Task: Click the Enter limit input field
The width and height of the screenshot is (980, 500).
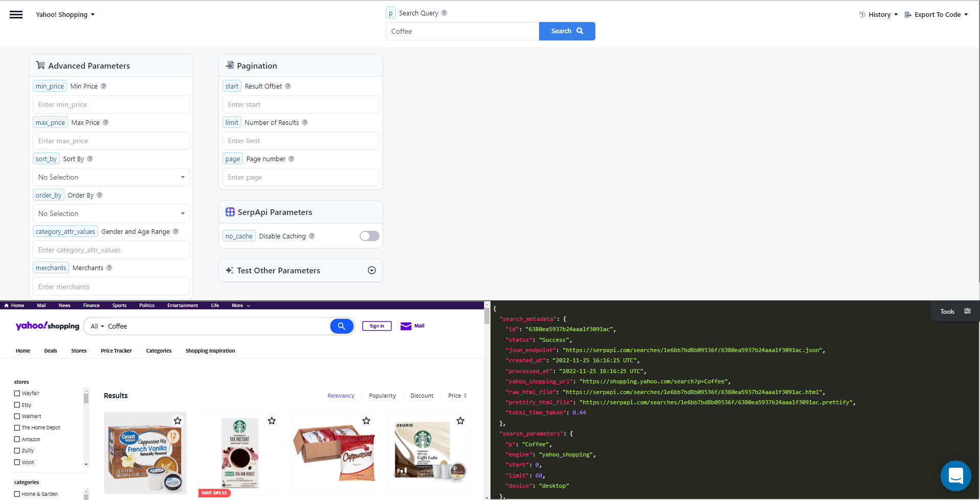Action: click(301, 141)
